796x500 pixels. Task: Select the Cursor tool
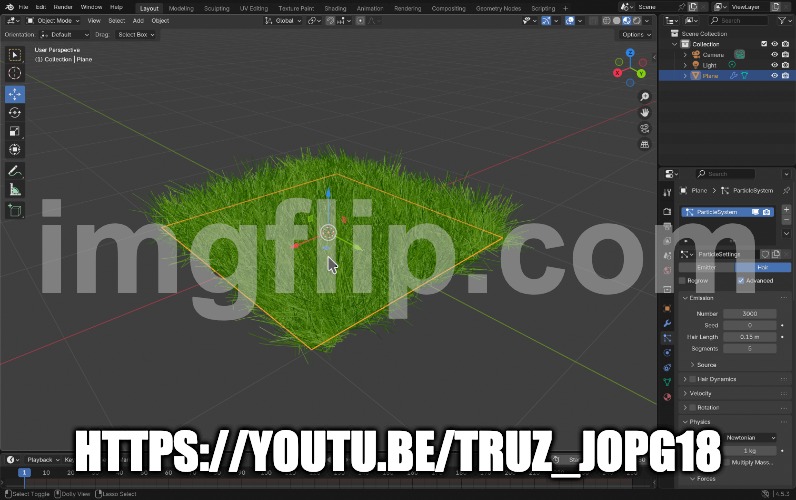click(x=15, y=73)
